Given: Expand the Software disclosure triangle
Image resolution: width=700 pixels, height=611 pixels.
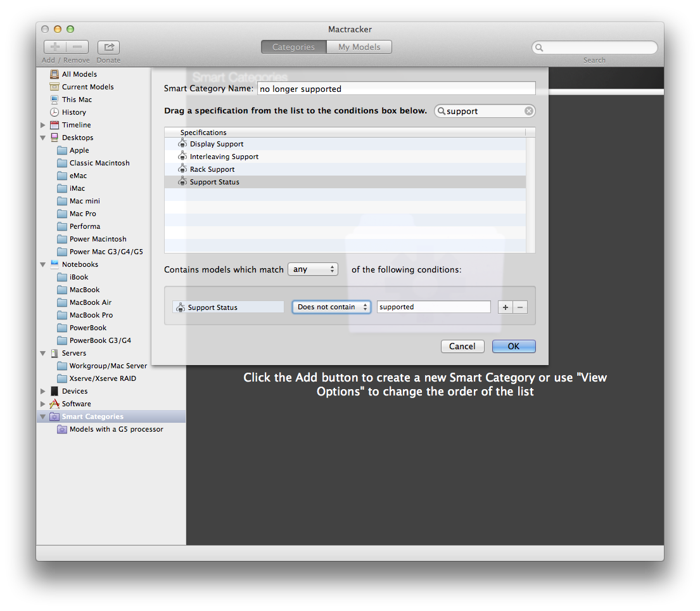Looking at the screenshot, I should (43, 404).
